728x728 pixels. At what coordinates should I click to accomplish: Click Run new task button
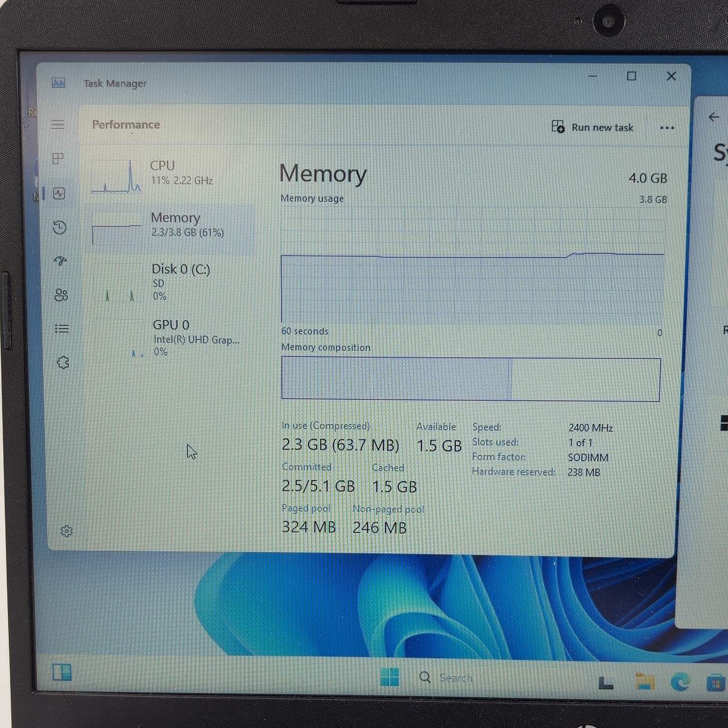pos(593,127)
